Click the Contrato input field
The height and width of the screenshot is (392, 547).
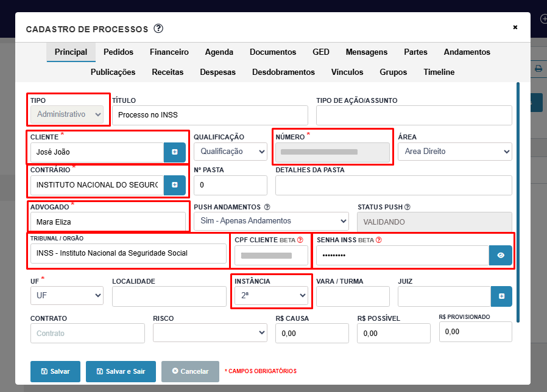tap(88, 334)
